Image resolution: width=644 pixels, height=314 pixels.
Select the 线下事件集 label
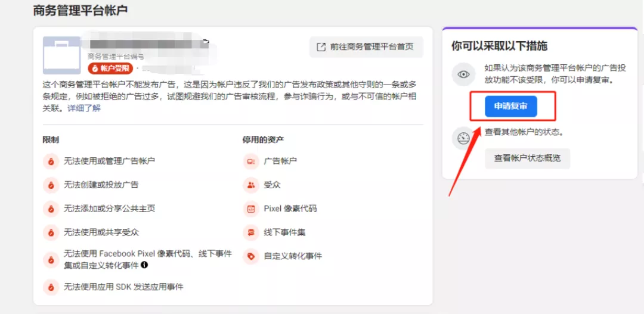point(284,233)
